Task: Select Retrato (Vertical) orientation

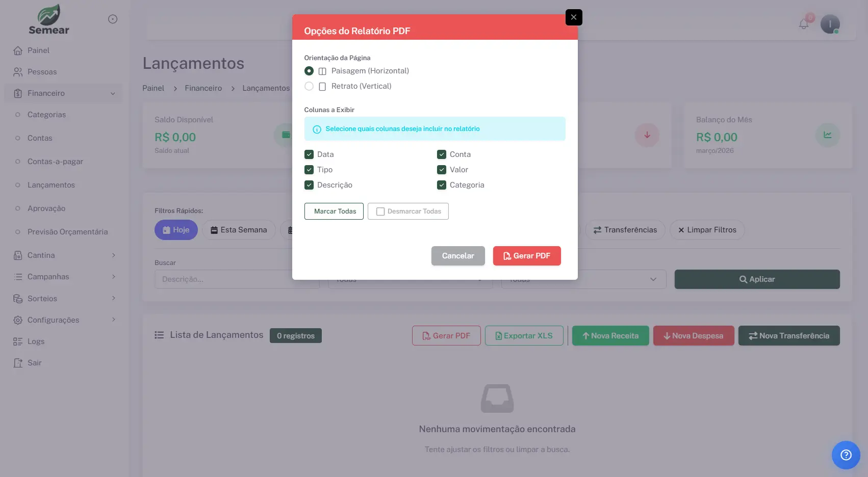Action: 309,86
